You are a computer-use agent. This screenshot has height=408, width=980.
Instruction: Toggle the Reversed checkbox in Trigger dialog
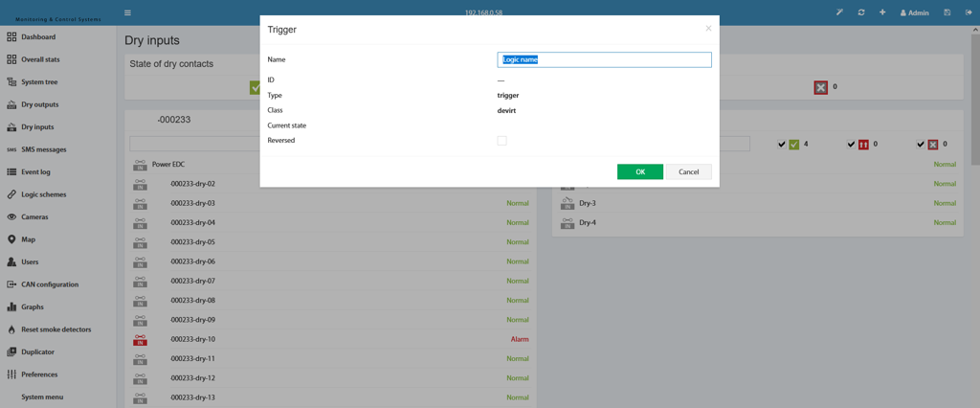[501, 141]
